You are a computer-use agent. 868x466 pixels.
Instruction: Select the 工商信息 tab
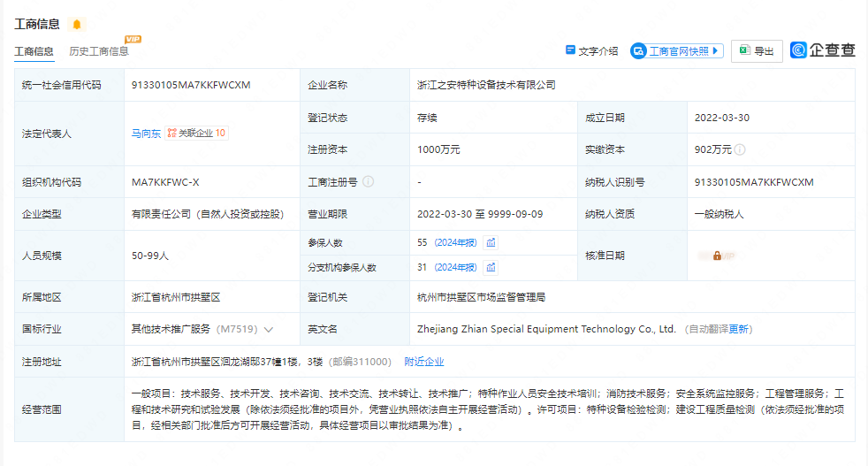pyautogui.click(x=34, y=51)
